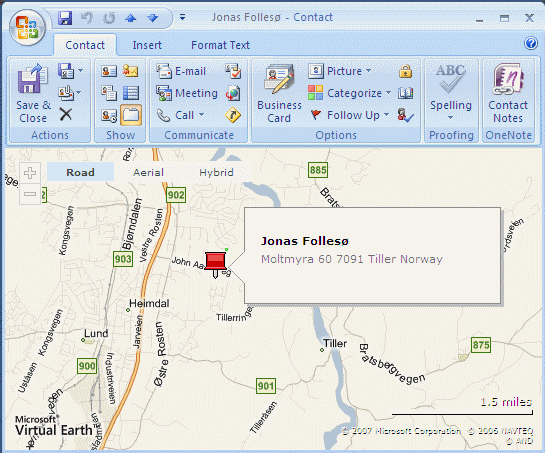Open the Help question mark icon
Viewport: 545px width, 453px height.
coord(531,43)
